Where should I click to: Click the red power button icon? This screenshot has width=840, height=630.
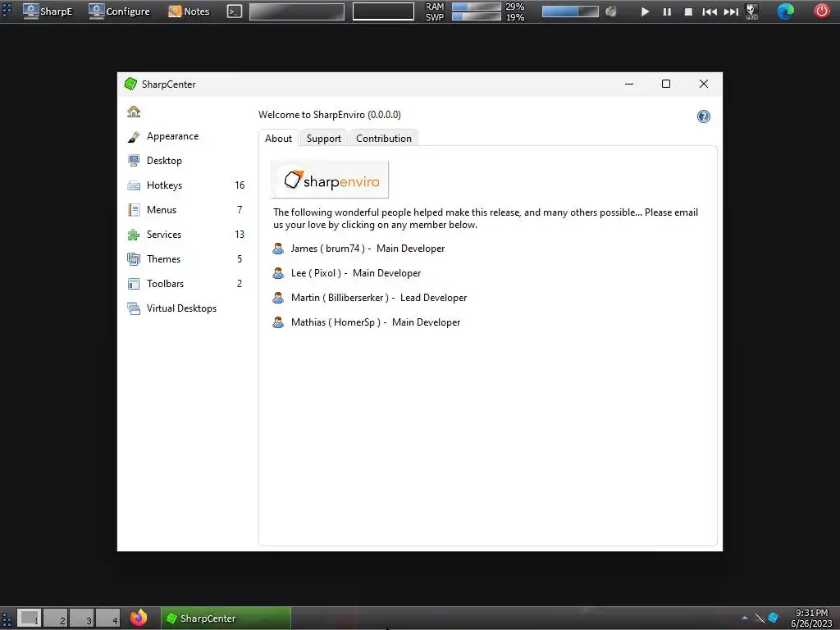(822, 11)
